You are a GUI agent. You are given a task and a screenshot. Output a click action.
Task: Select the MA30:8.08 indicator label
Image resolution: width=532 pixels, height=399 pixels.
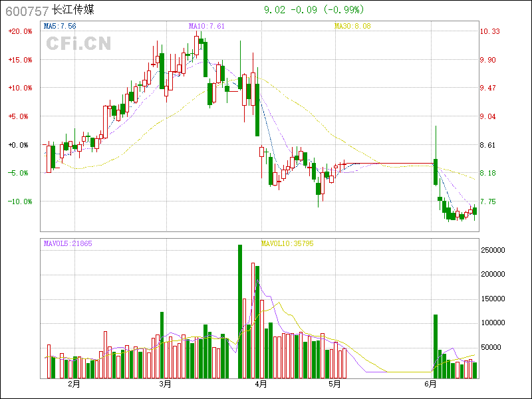(352, 26)
